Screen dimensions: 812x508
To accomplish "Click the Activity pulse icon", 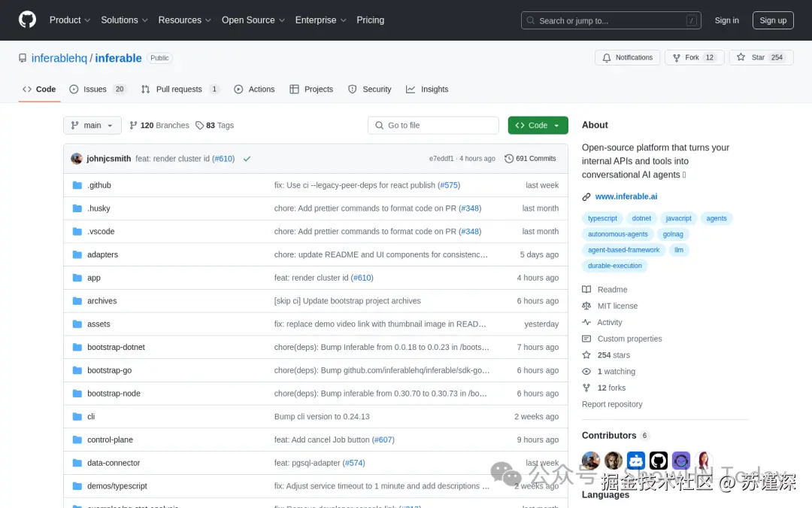I will (586, 322).
